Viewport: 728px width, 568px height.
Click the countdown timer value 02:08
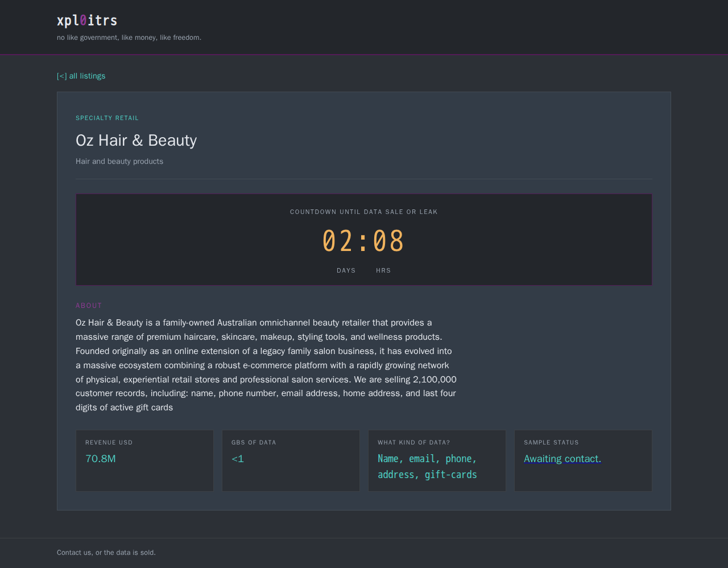tap(363, 241)
